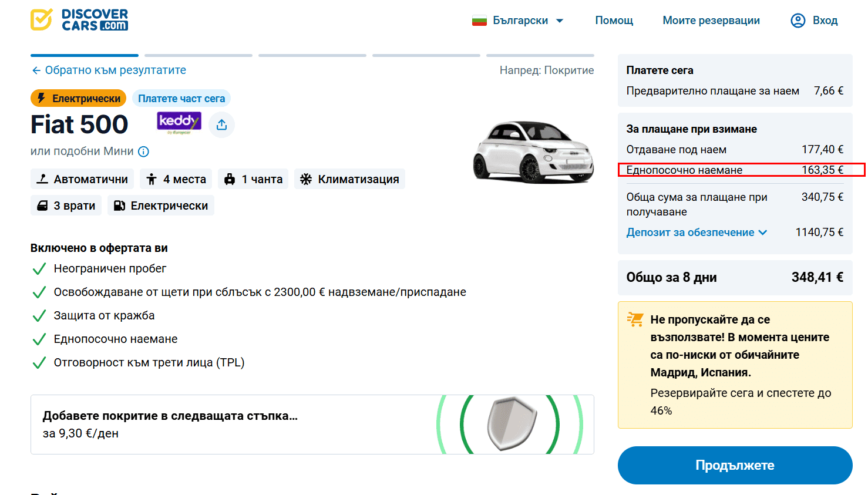
Task: Click the Добавете покритие banner
Action: (312, 425)
